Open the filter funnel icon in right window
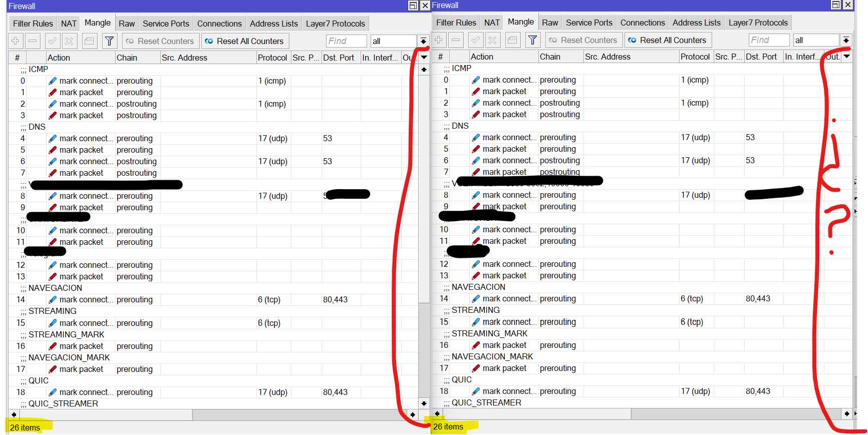868x435 pixels. (x=533, y=40)
